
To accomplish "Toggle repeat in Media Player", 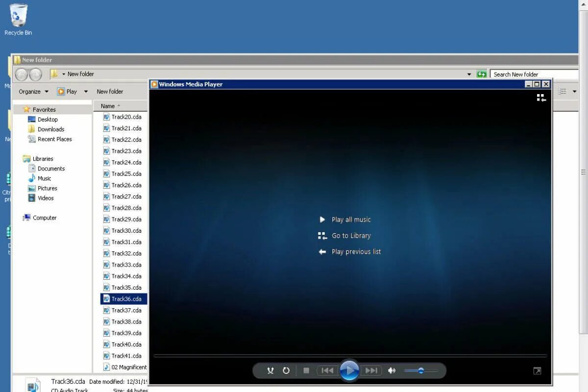I will (x=286, y=370).
